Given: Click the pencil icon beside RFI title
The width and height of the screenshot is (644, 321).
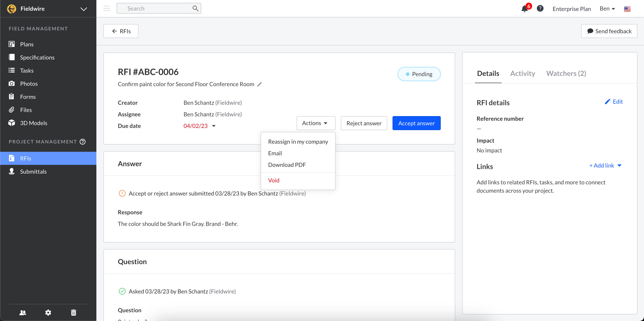Looking at the screenshot, I should 260,84.
